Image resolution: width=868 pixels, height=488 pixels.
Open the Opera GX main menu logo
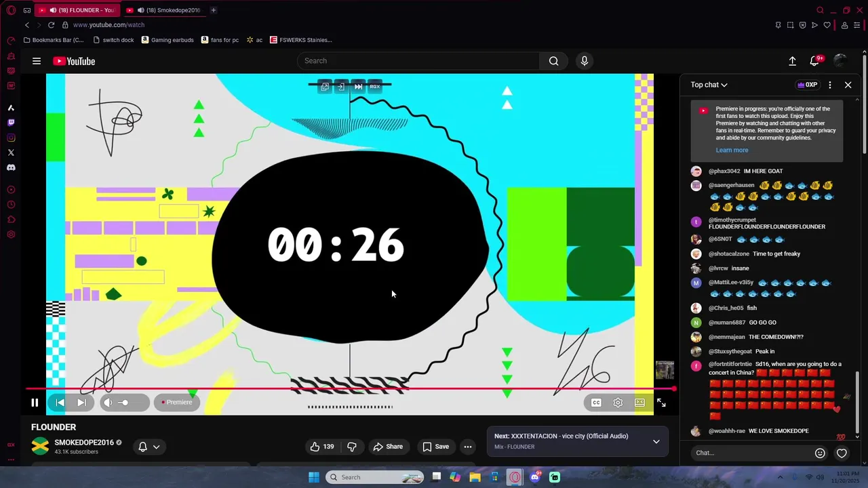[11, 10]
